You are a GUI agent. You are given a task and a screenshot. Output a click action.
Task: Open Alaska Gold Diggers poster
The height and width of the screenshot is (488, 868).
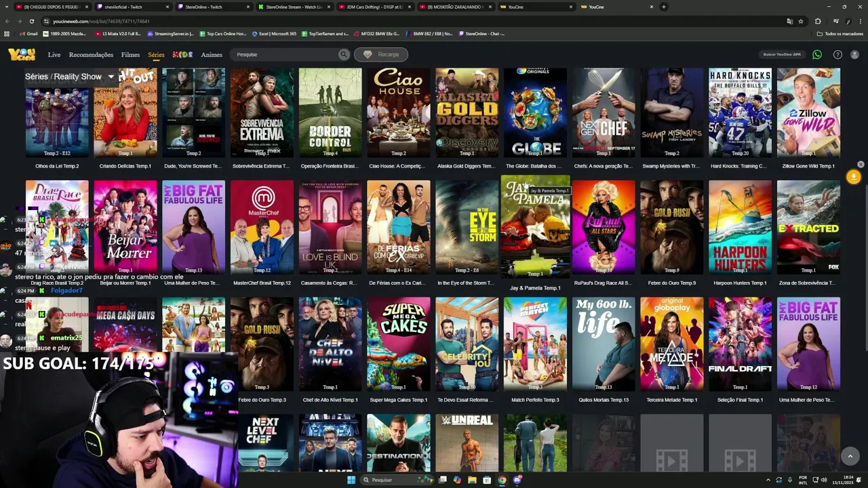467,113
